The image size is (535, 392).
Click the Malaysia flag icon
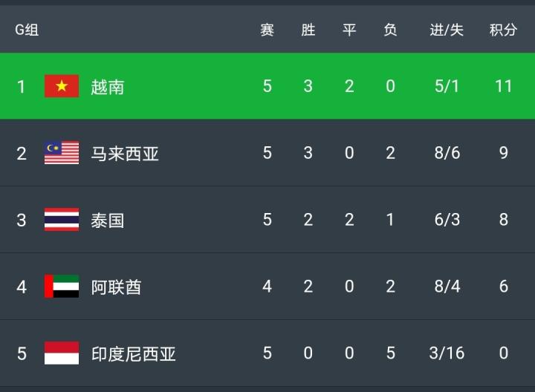pyautogui.click(x=62, y=153)
